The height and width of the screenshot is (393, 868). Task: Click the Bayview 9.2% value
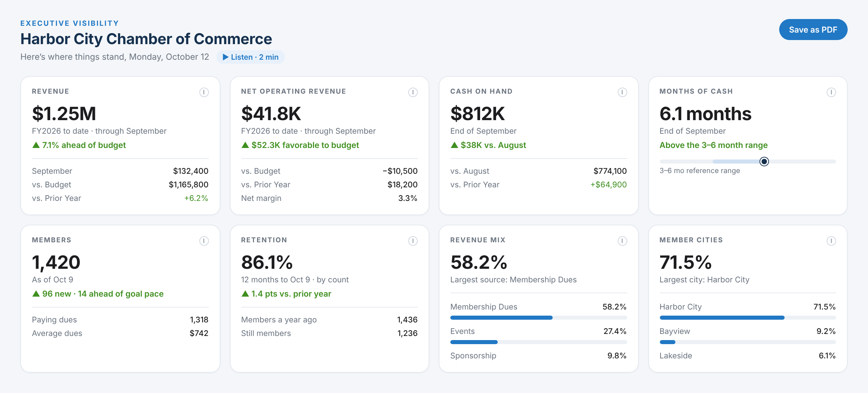tap(826, 331)
